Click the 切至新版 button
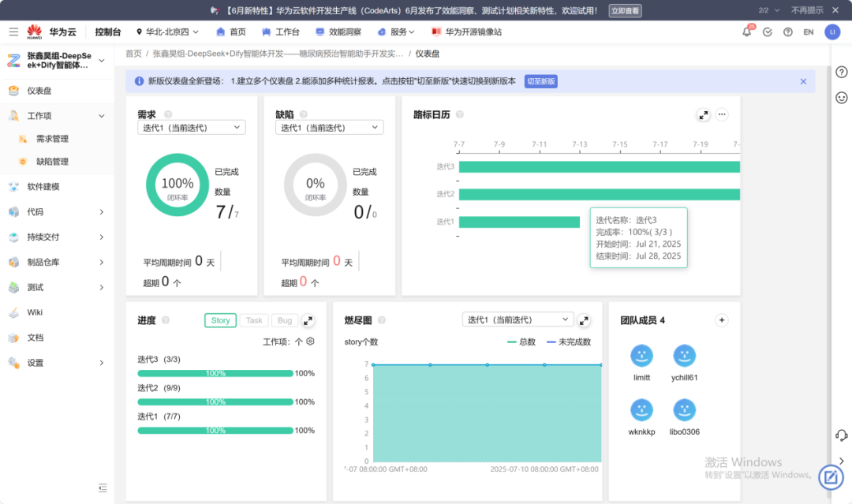Screen dimensions: 852x504 pyautogui.click(x=540, y=81)
